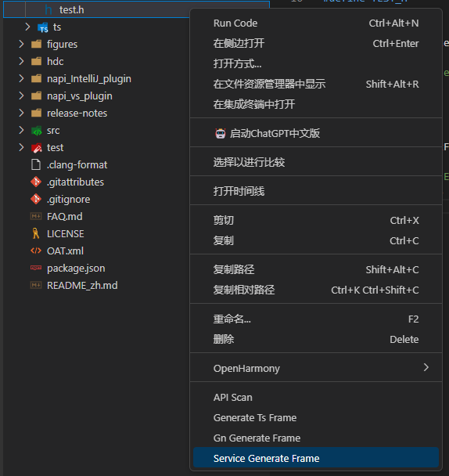Open the OpenHarmony submenu arrow
This screenshot has width=449, height=476.
(x=426, y=367)
